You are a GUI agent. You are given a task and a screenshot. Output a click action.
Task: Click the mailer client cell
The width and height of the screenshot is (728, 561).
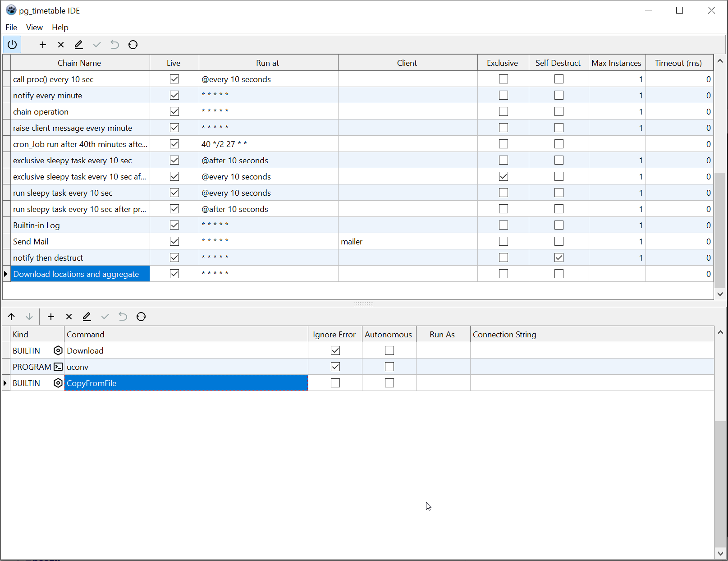tap(408, 241)
